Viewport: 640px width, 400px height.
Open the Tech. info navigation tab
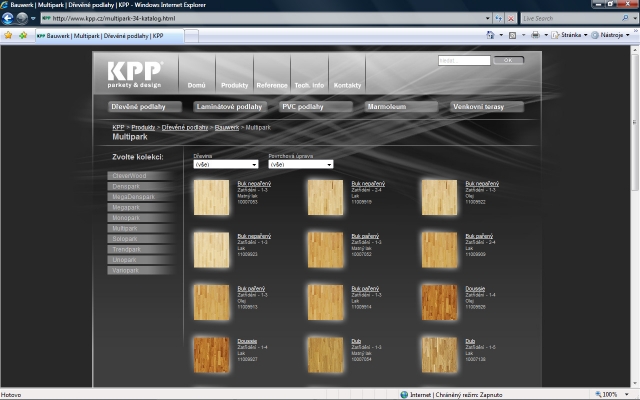pyautogui.click(x=309, y=85)
